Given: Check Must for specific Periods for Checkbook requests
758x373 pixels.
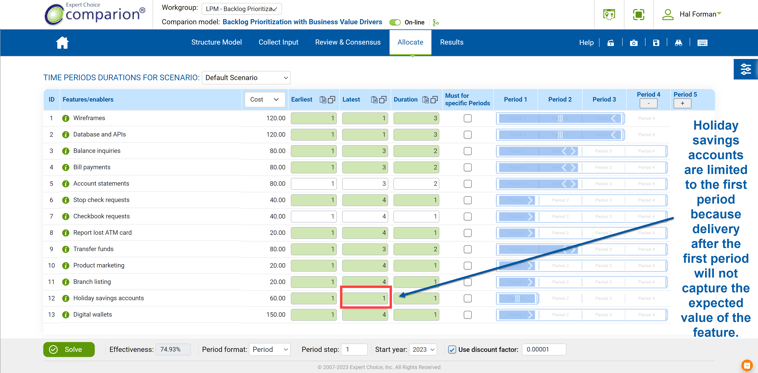Looking at the screenshot, I should [467, 216].
